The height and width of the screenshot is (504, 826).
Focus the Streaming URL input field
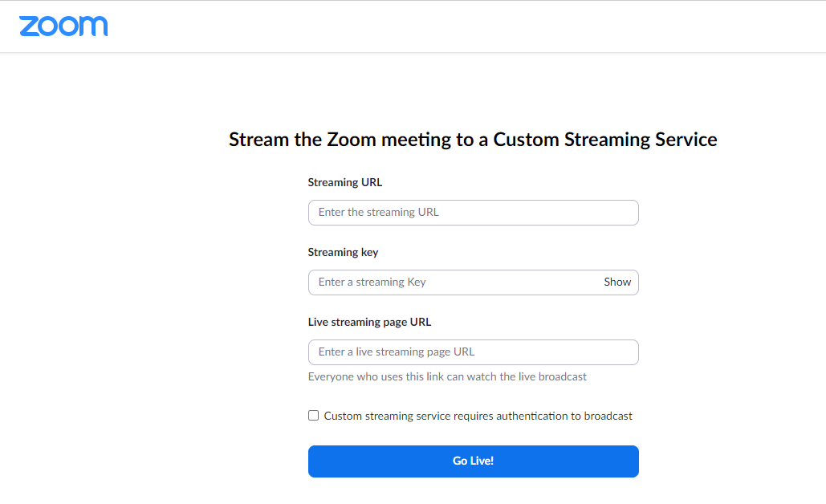click(x=473, y=213)
